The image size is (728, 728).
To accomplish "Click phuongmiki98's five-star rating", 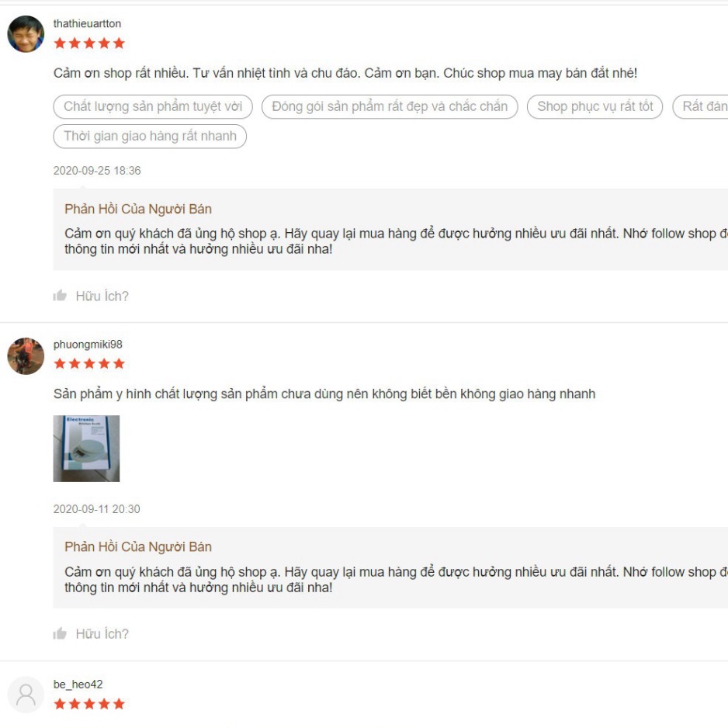I will tap(89, 363).
